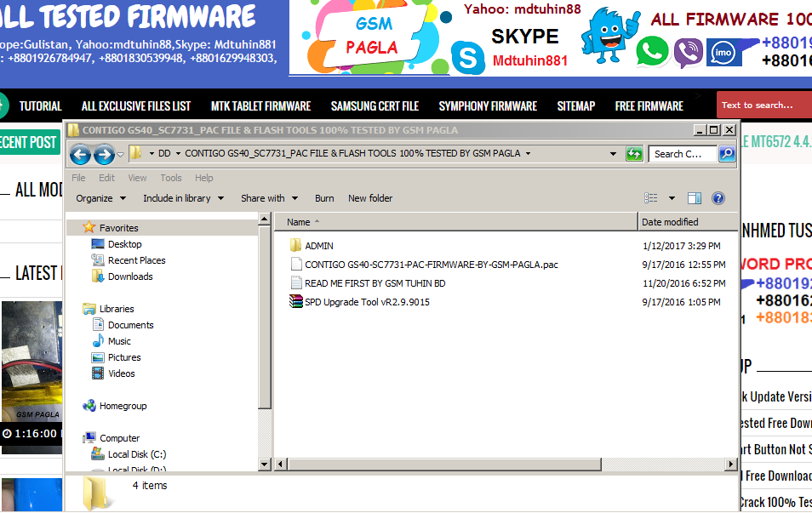812x513 pixels.
Task: Select the Videos library
Action: (121, 373)
